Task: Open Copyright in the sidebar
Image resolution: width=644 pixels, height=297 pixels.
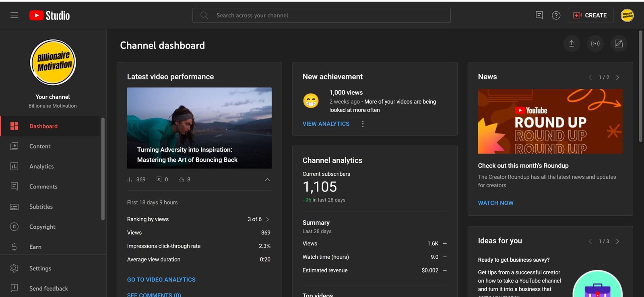Action: point(50,227)
